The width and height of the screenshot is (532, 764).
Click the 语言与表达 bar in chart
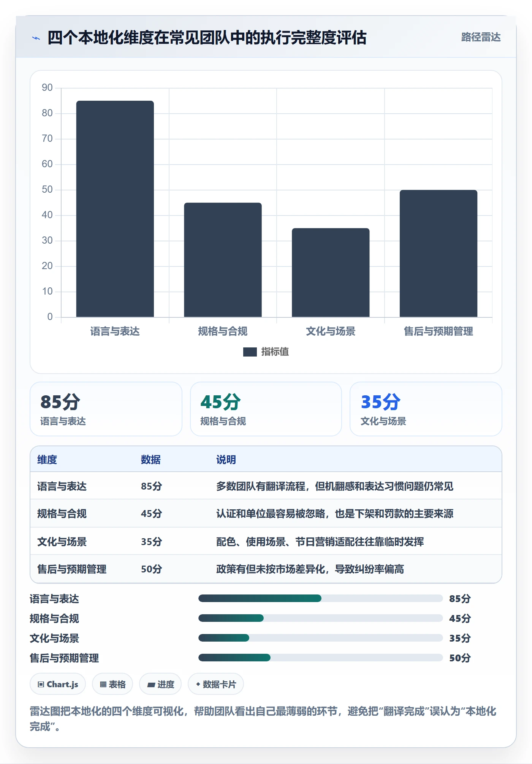(115, 209)
